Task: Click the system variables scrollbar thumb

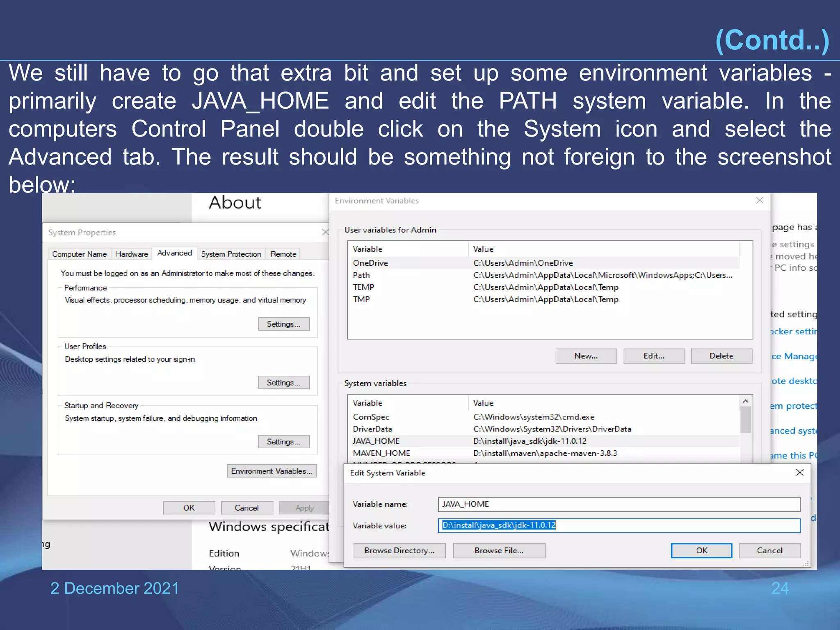Action: pyautogui.click(x=746, y=420)
